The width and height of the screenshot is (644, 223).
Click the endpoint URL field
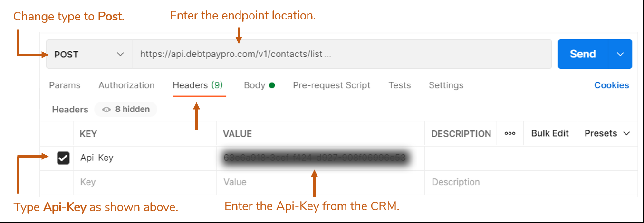tap(342, 54)
